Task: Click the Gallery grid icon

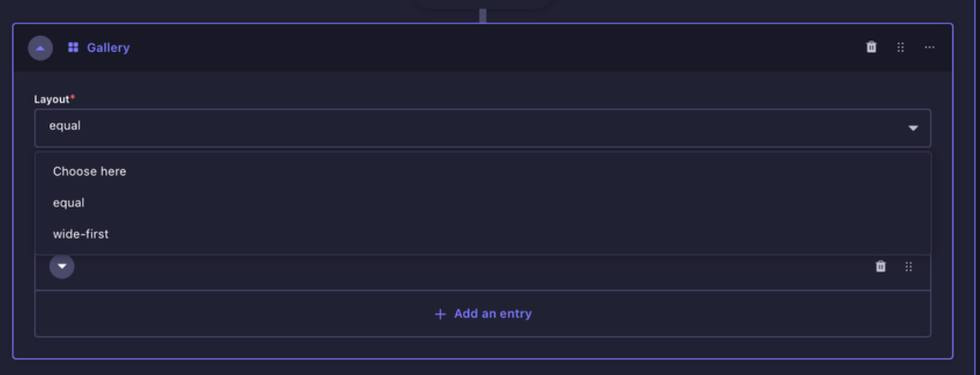Action: pos(73,48)
